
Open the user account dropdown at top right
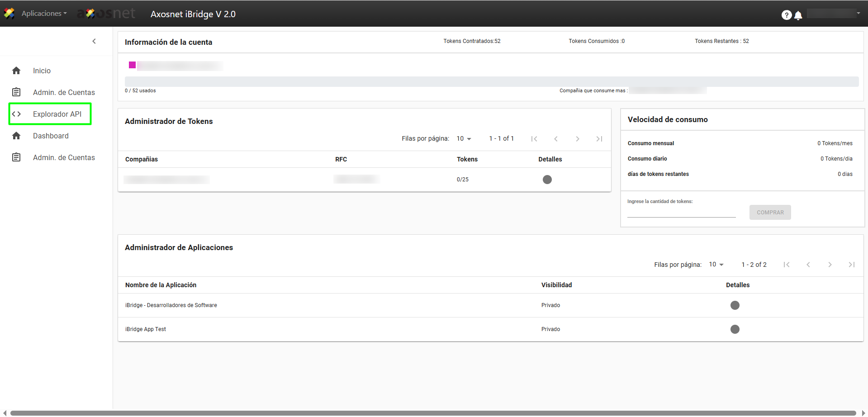tap(834, 14)
